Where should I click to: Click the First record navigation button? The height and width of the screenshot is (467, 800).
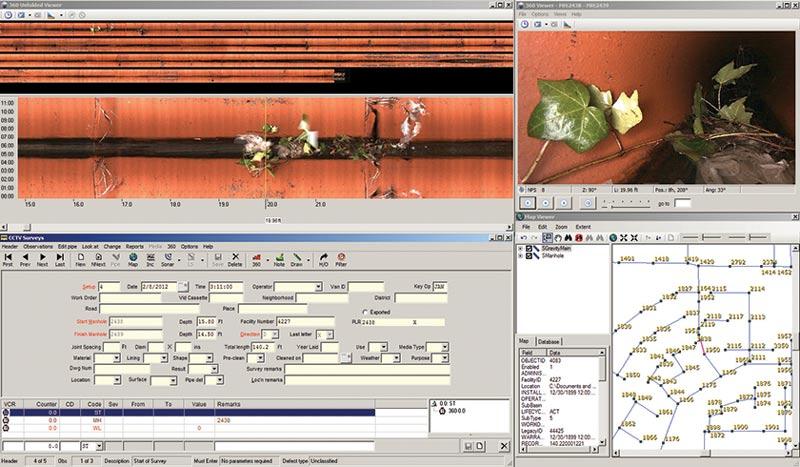coord(8,259)
